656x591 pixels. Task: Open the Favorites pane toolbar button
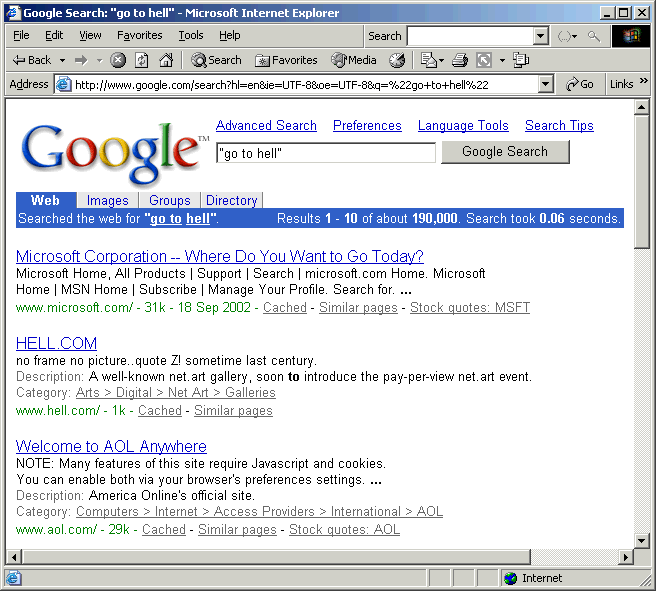point(286,60)
